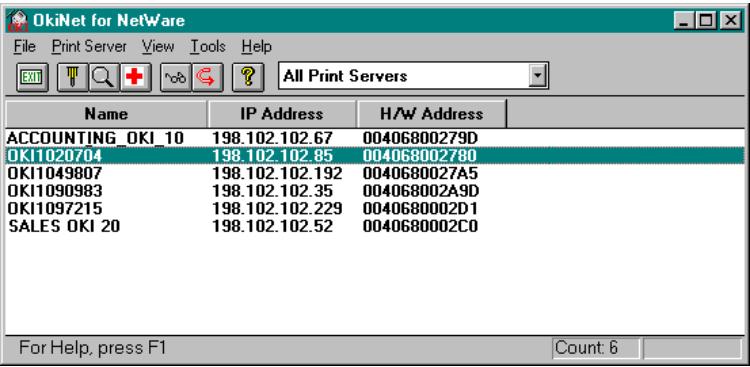
Task: Click hardware address 0040680002D1
Action: pyautogui.click(x=420, y=209)
